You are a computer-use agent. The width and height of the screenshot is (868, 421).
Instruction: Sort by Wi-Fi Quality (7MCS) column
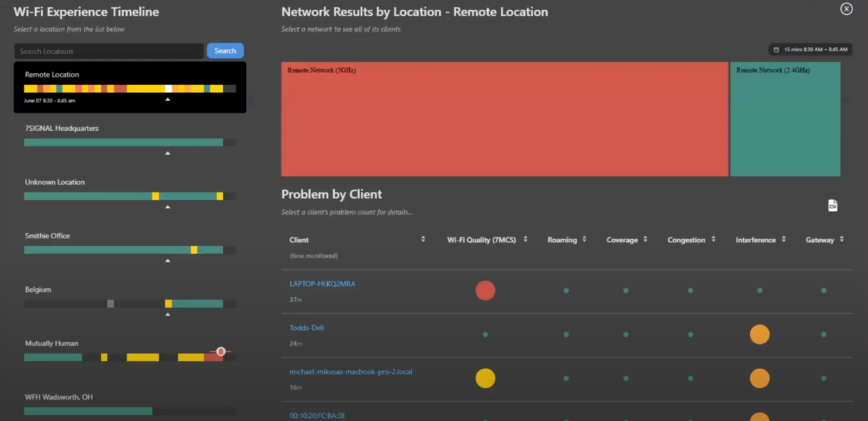[x=525, y=239]
